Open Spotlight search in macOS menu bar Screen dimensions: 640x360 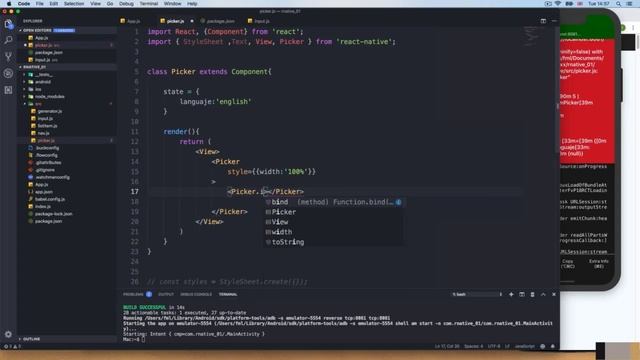tap(618, 4)
